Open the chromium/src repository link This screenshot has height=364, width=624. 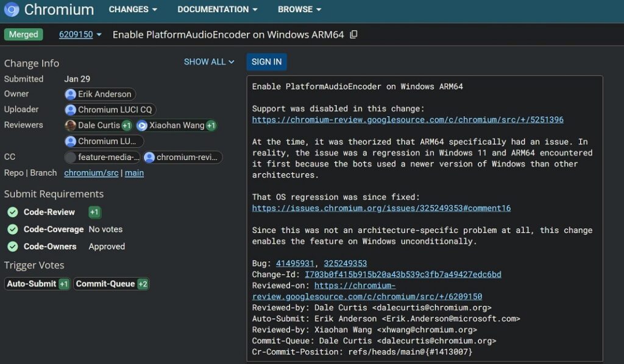coord(91,172)
